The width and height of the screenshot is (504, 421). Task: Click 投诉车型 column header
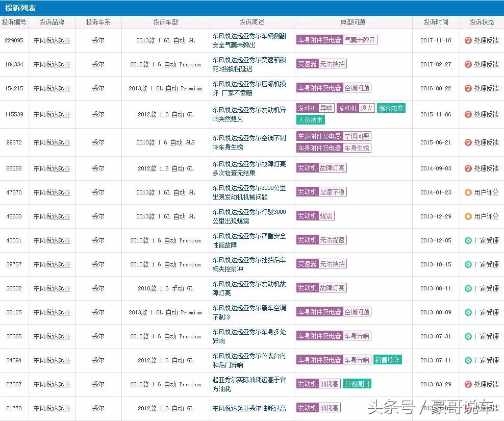click(x=166, y=22)
